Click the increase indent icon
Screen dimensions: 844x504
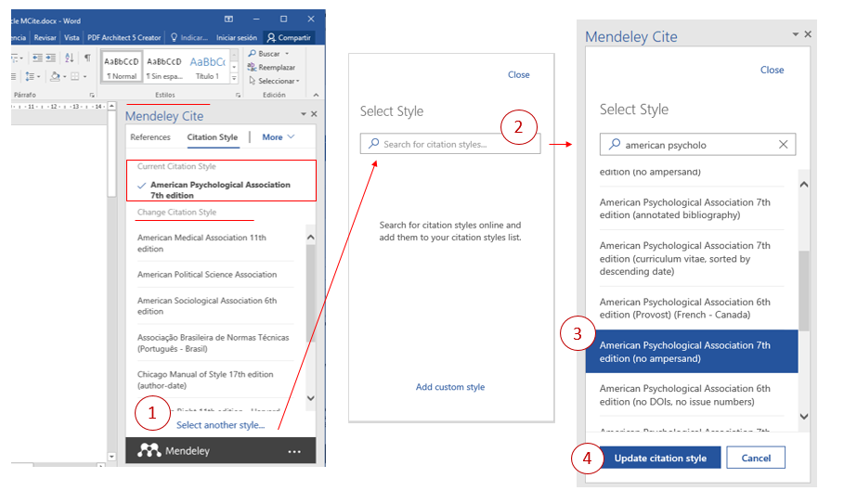[50, 57]
